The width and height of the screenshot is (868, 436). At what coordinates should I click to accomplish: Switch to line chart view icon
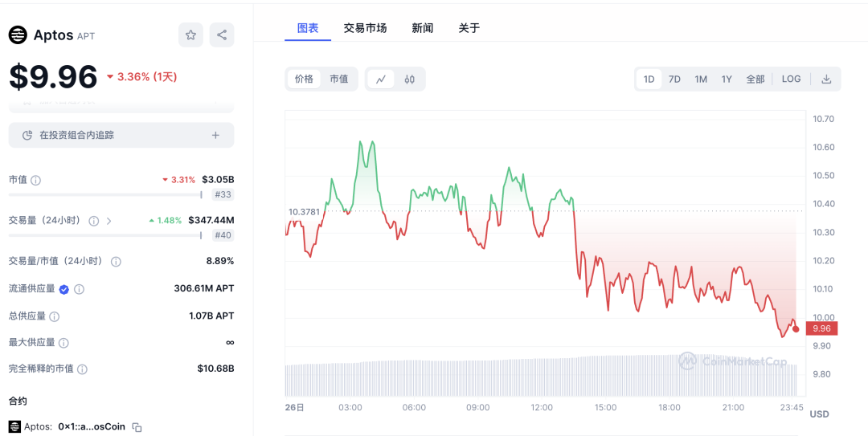coord(381,79)
